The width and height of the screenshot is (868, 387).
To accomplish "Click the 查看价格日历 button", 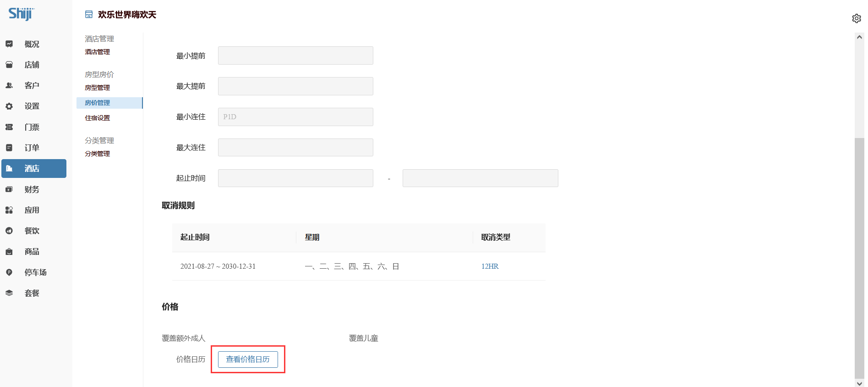I will tap(248, 359).
